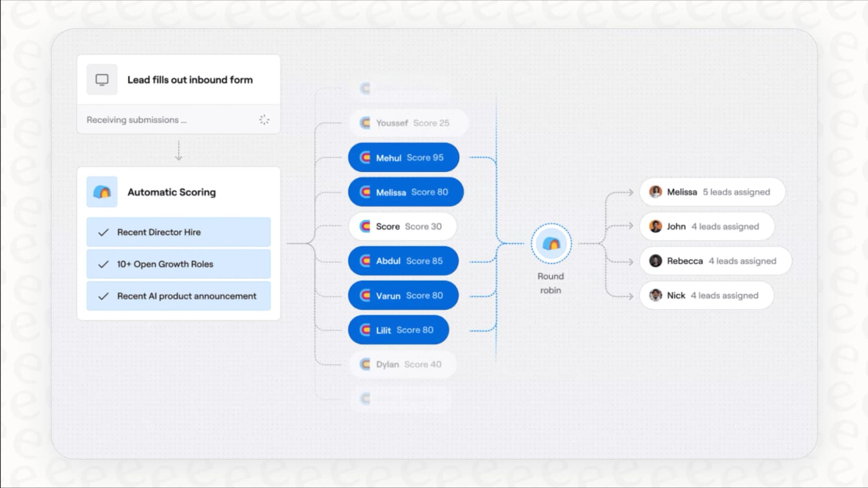Click the logo icon on Varun's lead pill

365,295
